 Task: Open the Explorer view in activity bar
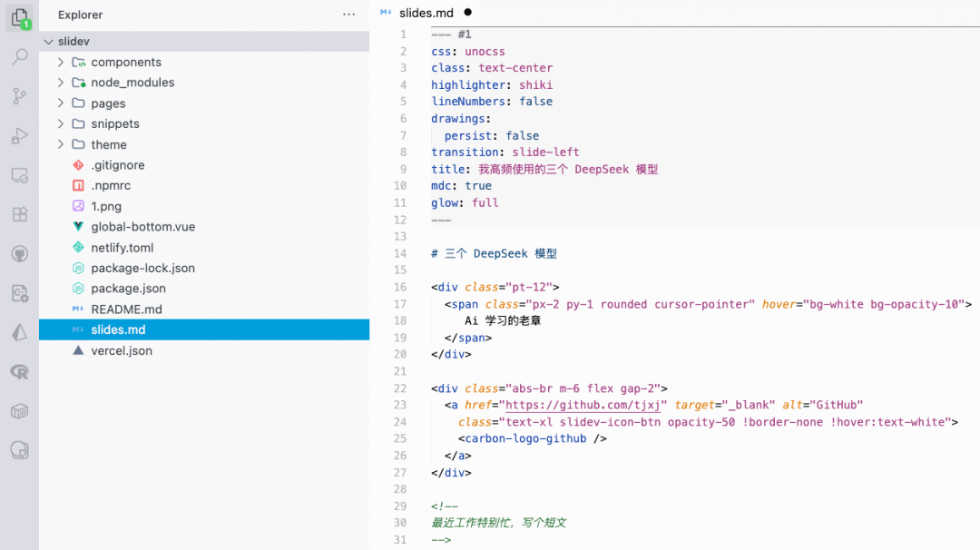pos(20,18)
